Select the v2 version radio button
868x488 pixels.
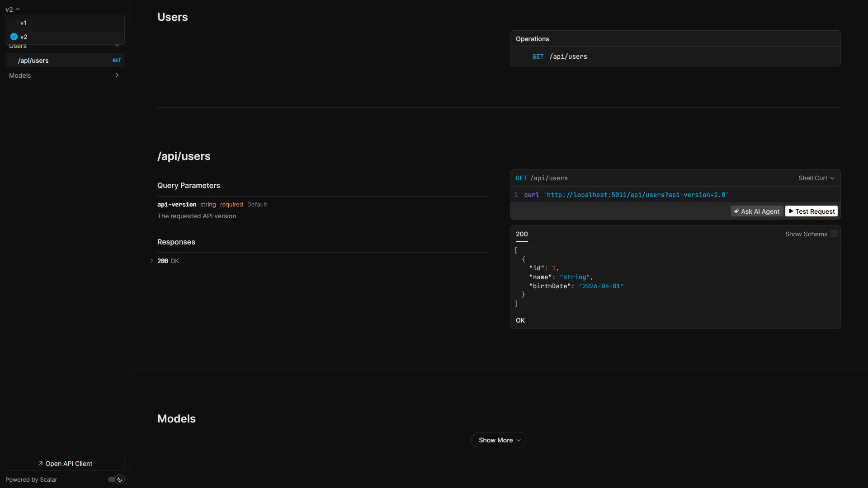coord(14,37)
